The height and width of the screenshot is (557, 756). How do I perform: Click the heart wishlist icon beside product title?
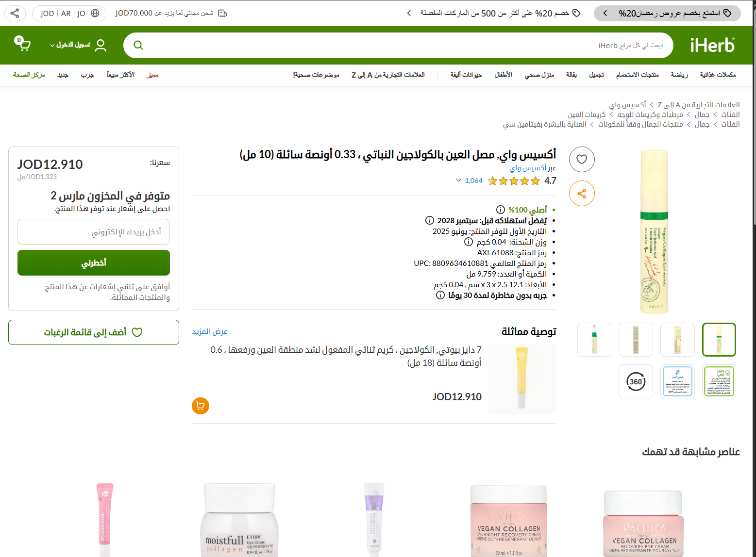click(x=582, y=159)
